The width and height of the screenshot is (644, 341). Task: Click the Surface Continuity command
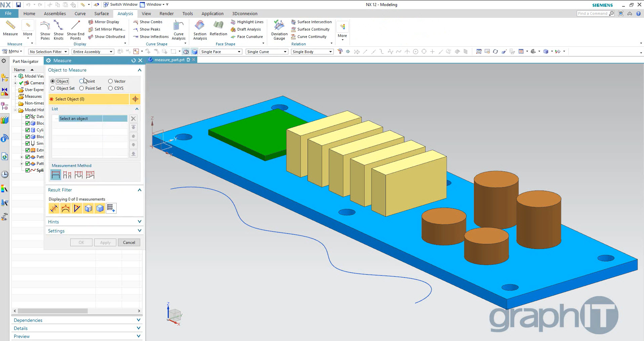(313, 29)
